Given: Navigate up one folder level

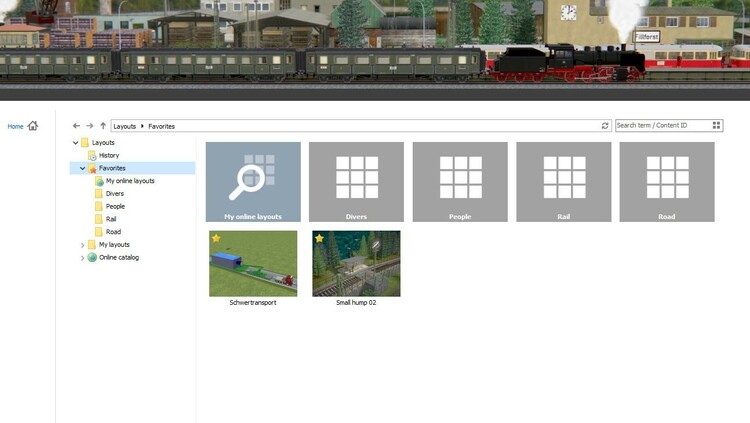Looking at the screenshot, I should tap(102, 126).
